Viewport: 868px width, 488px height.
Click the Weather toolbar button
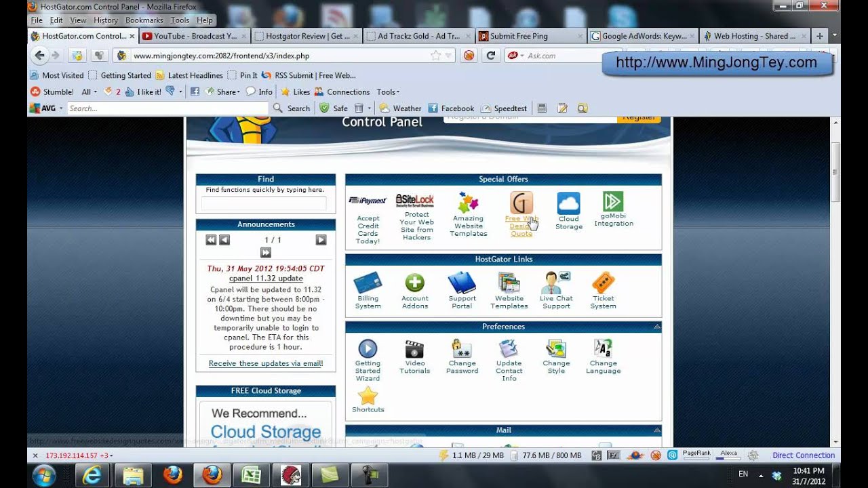[x=400, y=108]
